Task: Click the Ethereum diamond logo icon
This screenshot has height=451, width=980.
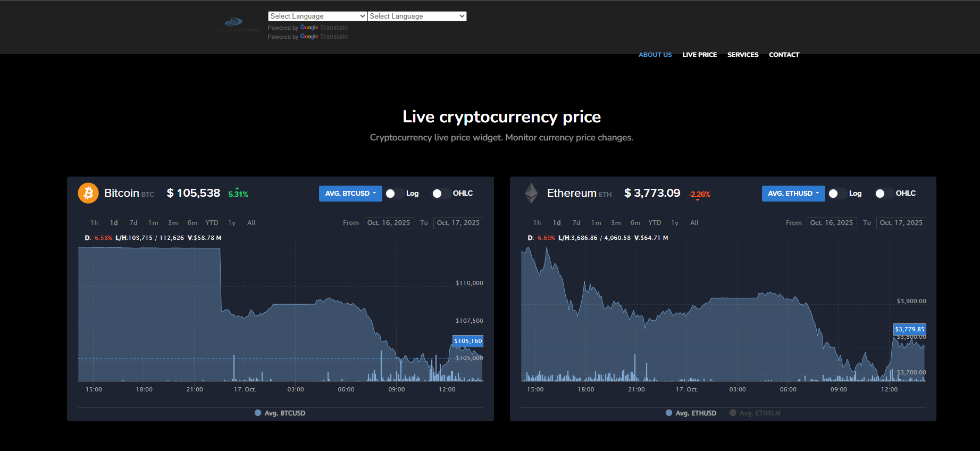Action: (531, 193)
